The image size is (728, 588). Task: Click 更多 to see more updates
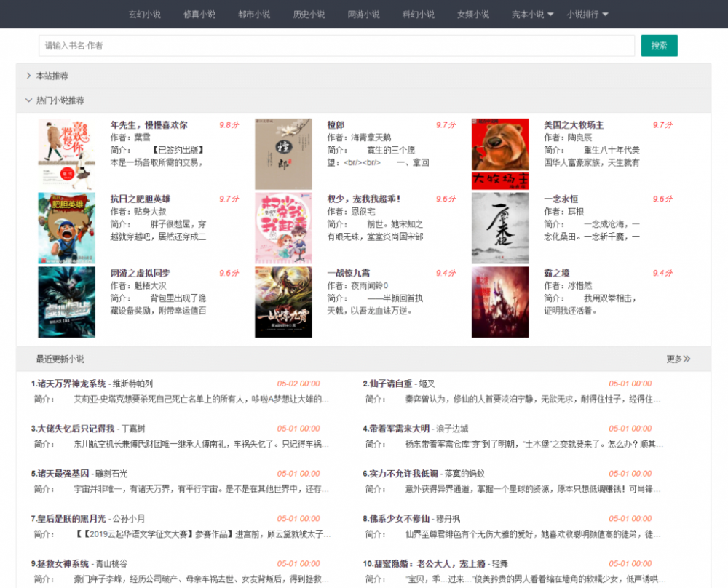click(x=678, y=359)
